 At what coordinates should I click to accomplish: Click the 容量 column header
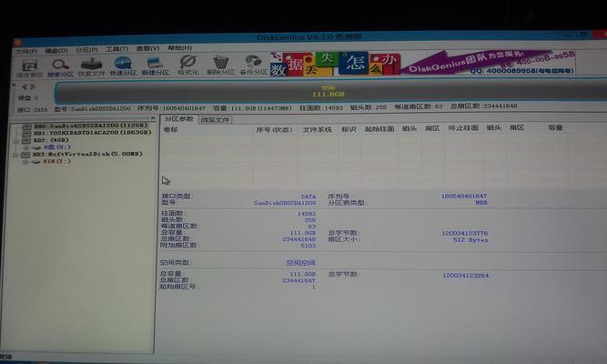555,127
